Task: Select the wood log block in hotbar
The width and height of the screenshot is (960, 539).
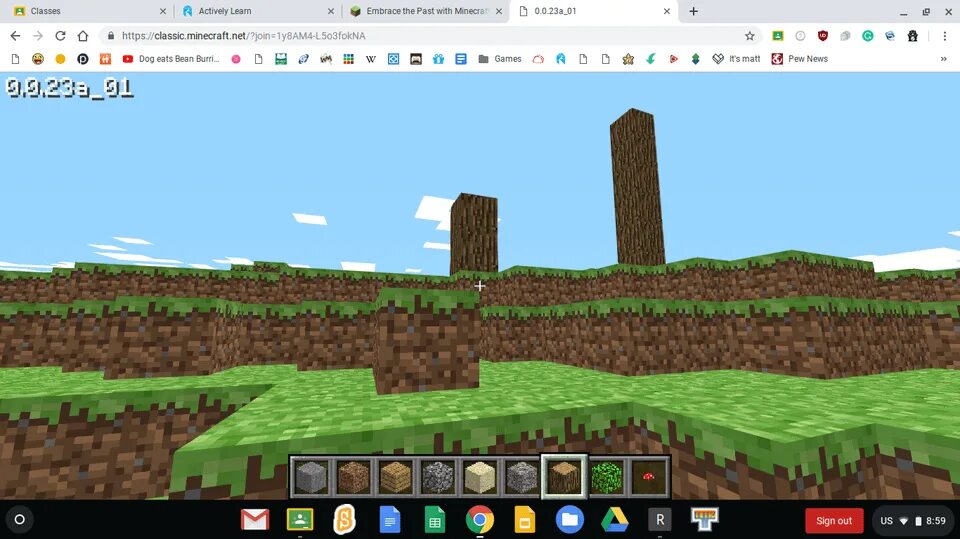Action: point(564,477)
